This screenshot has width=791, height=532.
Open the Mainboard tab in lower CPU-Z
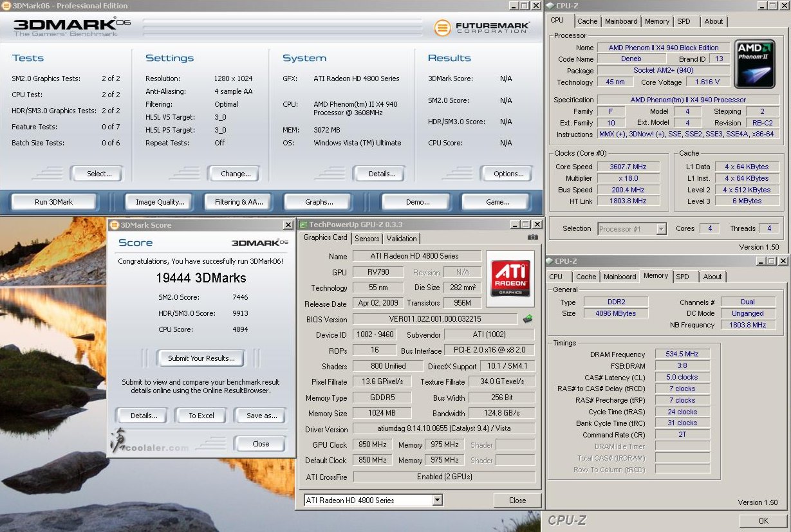[620, 277]
